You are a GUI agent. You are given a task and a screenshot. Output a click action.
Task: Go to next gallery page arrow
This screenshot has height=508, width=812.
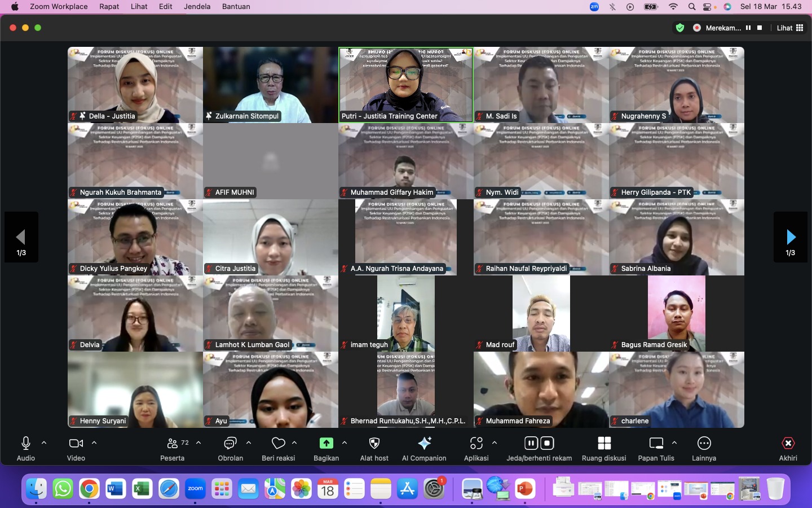[x=791, y=237]
